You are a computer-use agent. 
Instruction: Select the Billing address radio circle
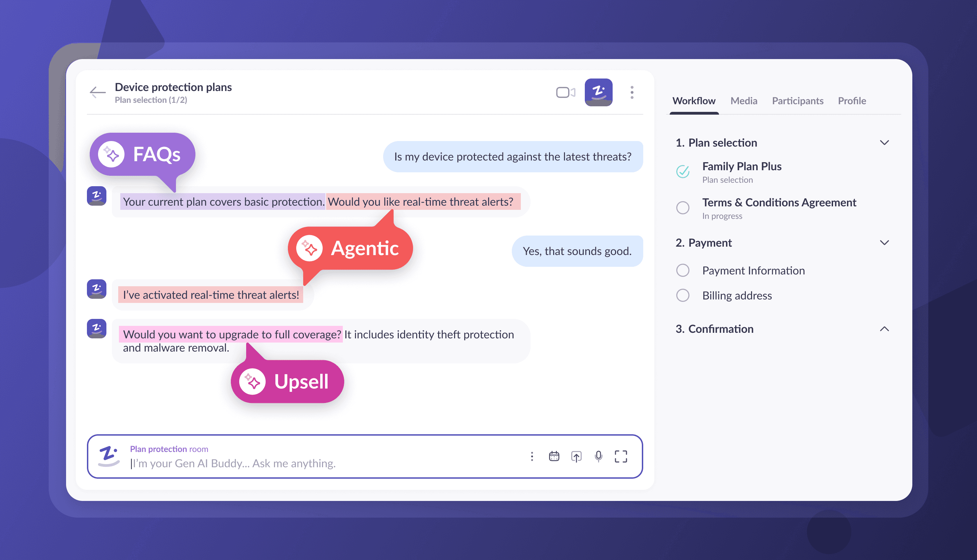[683, 295]
